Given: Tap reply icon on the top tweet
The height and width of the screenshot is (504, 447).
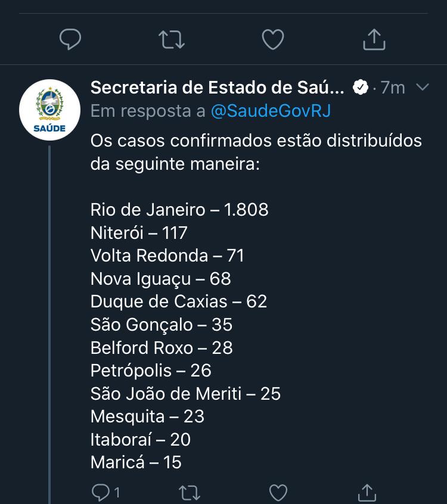Looking at the screenshot, I should [70, 39].
